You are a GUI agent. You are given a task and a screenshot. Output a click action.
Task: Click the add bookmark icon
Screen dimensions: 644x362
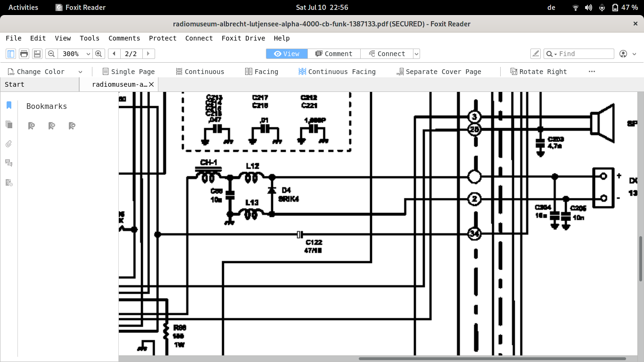31,126
